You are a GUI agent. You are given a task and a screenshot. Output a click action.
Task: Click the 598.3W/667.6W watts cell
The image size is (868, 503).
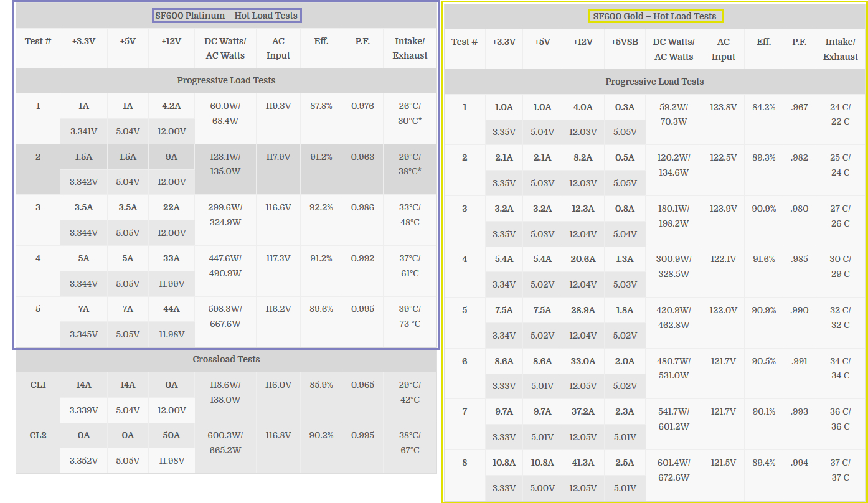point(225,316)
